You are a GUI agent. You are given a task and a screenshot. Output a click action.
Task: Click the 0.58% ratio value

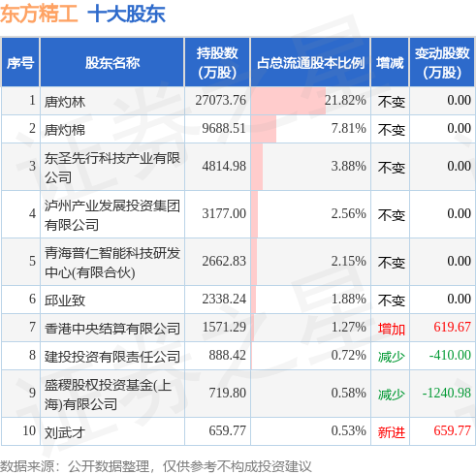(349, 393)
